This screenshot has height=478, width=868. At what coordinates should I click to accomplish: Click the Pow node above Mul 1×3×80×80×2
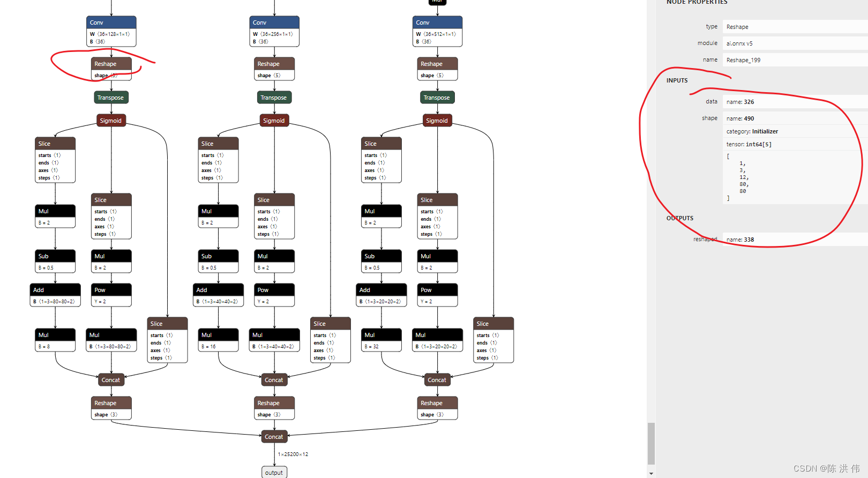(x=111, y=295)
